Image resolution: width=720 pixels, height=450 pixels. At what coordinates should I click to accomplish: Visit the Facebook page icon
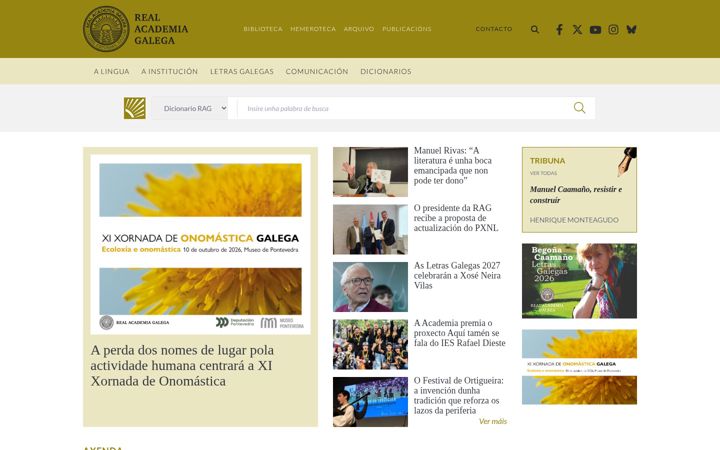click(559, 30)
